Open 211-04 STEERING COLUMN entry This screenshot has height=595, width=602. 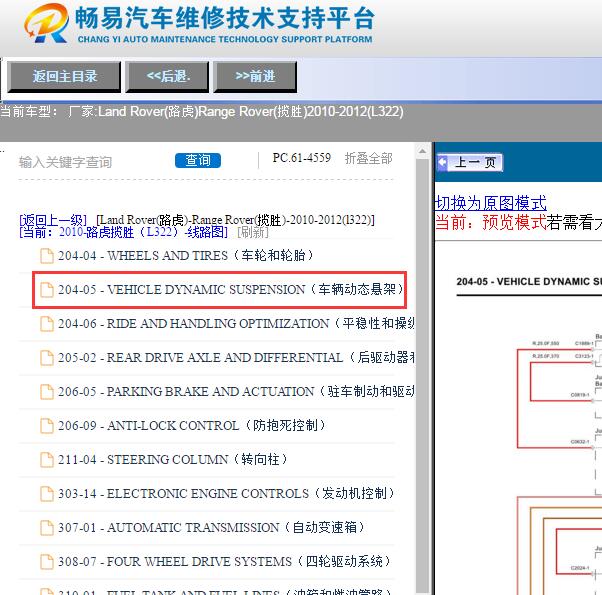pos(172,459)
